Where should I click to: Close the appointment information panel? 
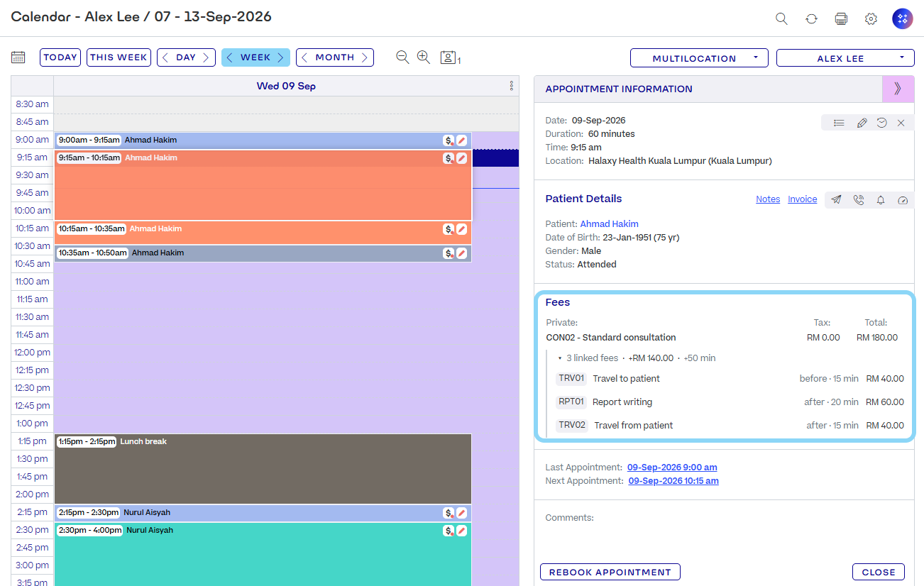(x=879, y=572)
